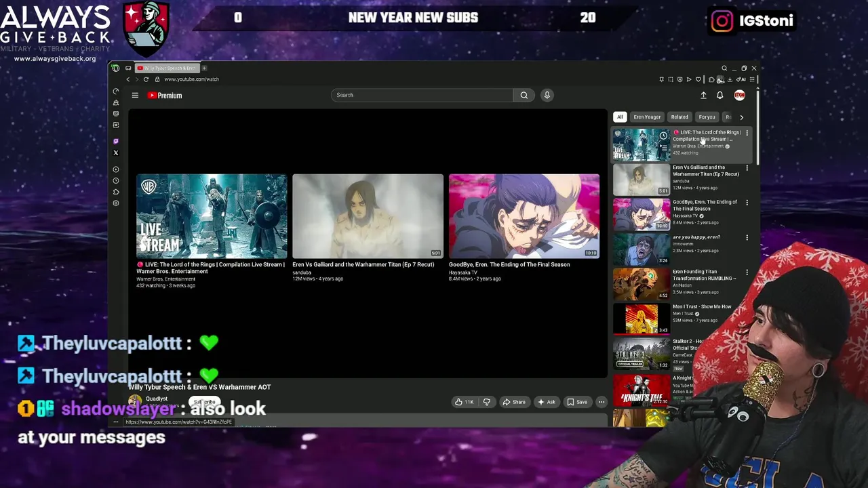Click the YouTube search input field
Screen dimensions: 868x488
click(422, 95)
